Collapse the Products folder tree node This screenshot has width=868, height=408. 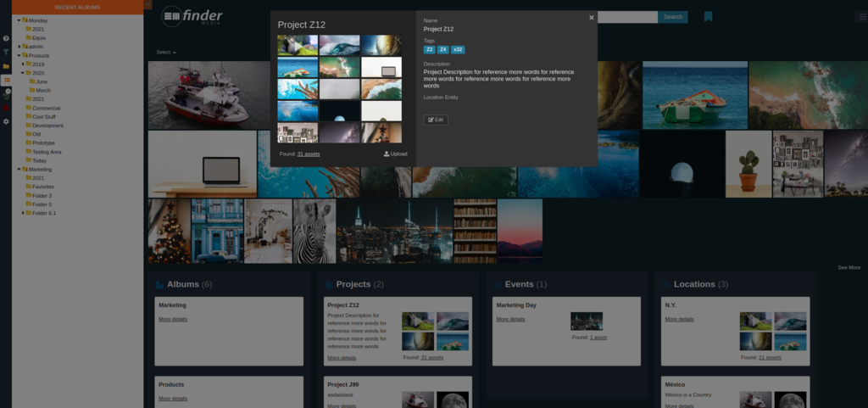pyautogui.click(x=19, y=55)
